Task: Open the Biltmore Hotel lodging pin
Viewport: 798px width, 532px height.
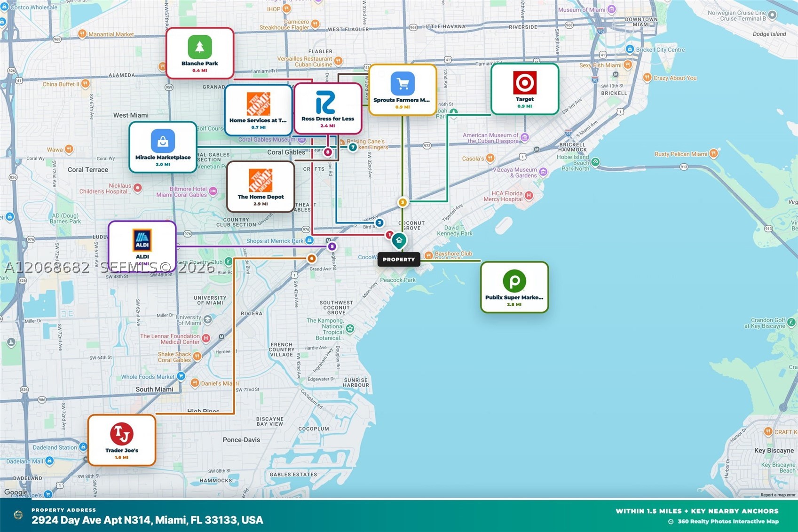Action: pos(213,191)
